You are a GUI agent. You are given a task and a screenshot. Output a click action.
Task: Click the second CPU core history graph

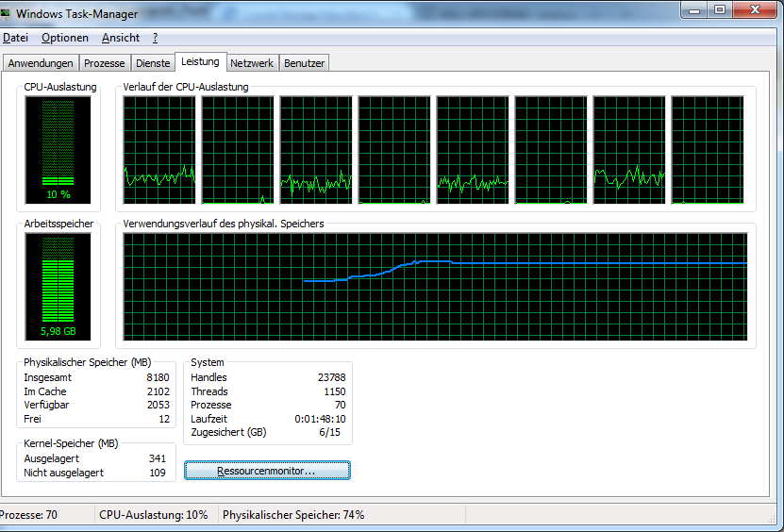pyautogui.click(x=238, y=150)
